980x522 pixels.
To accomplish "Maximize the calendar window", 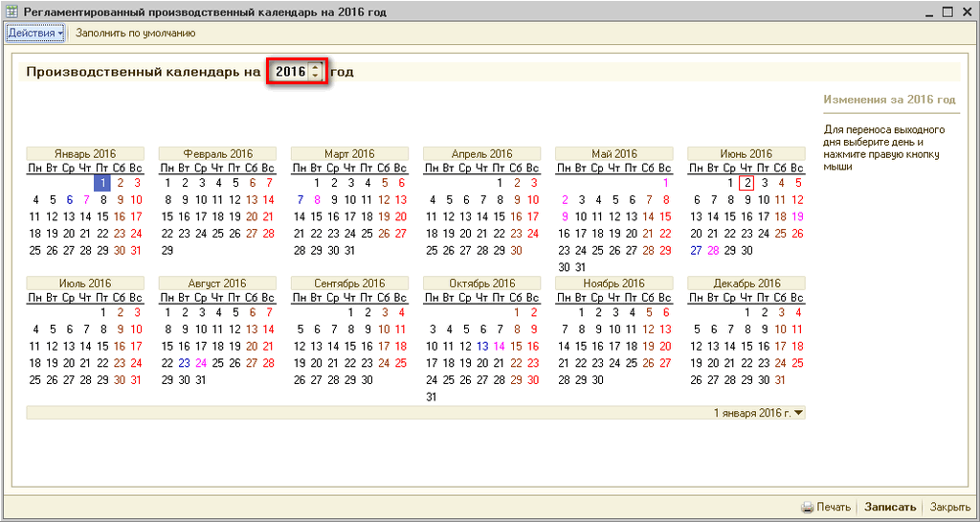I will click(x=947, y=12).
